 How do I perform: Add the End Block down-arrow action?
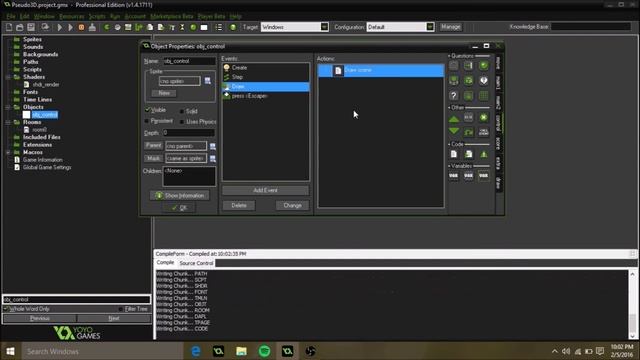pyautogui.click(x=453, y=131)
